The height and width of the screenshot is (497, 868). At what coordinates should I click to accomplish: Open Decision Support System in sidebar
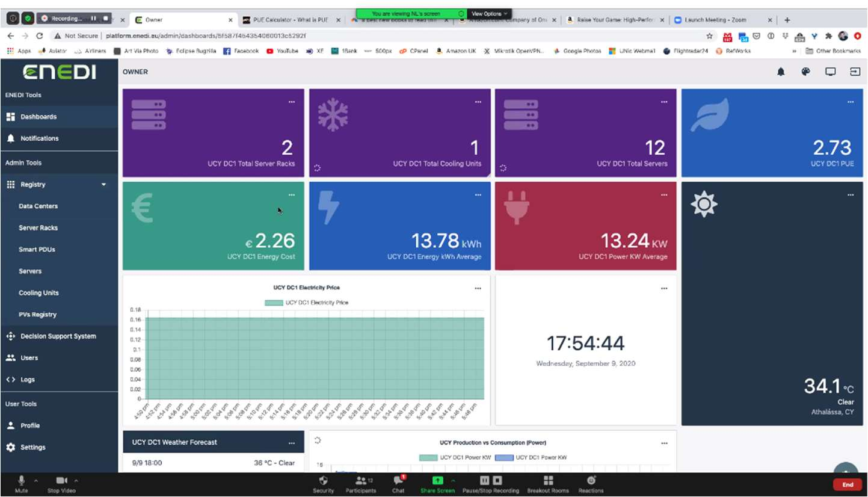click(x=58, y=336)
